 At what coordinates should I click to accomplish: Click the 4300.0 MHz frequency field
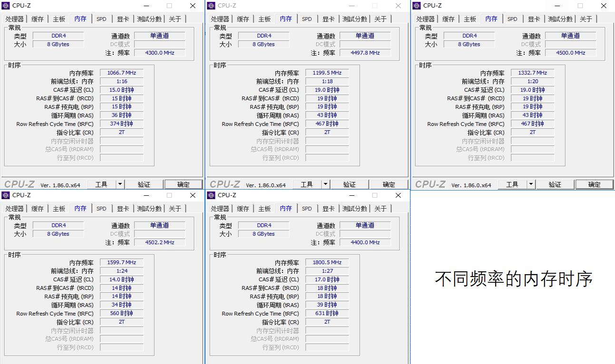tap(160, 52)
